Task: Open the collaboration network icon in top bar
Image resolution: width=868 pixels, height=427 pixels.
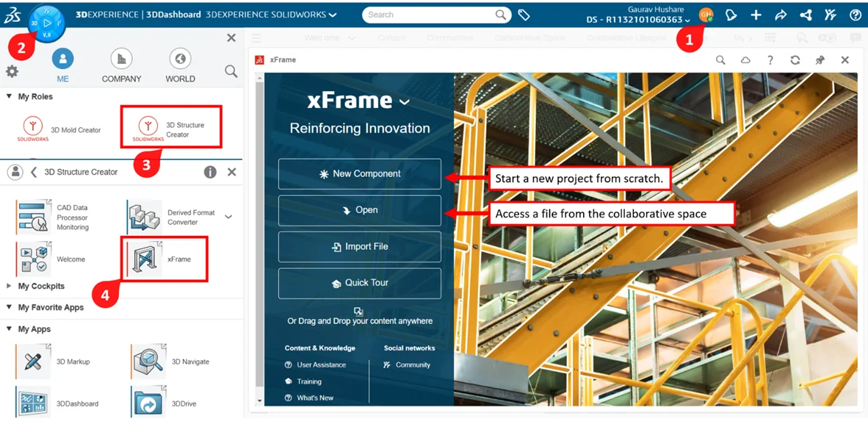Action: point(806,15)
